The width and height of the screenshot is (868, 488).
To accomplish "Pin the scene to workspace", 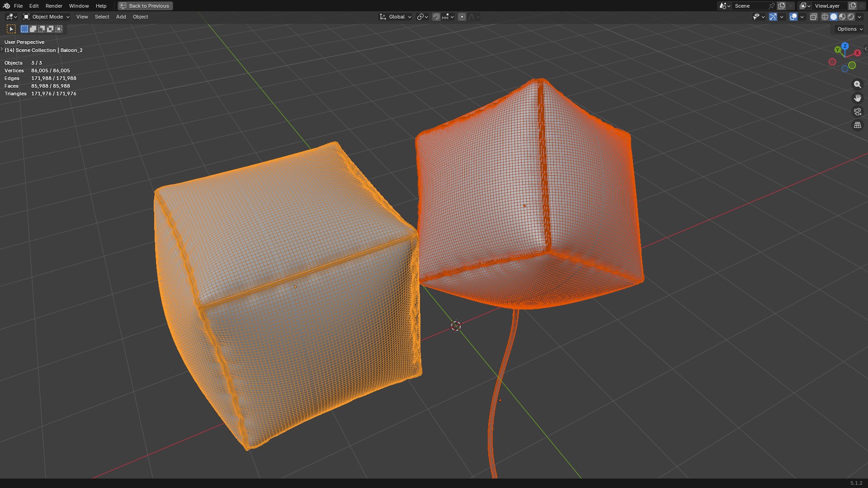I will click(x=772, y=6).
